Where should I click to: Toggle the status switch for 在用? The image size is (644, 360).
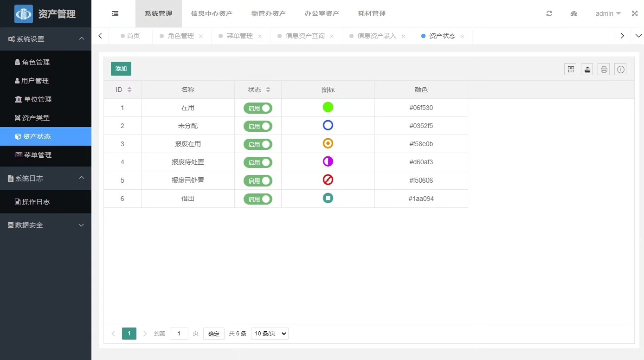[258, 108]
